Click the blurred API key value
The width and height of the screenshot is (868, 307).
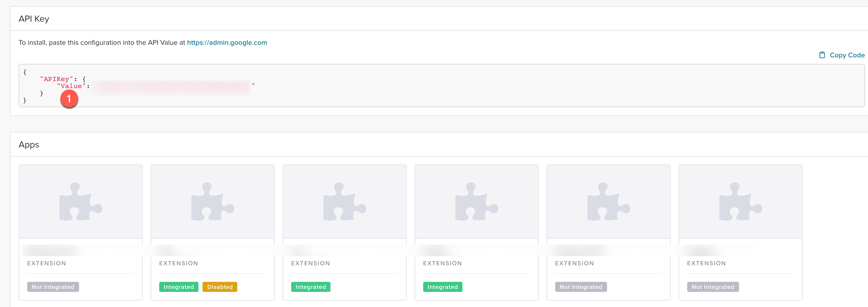171,88
